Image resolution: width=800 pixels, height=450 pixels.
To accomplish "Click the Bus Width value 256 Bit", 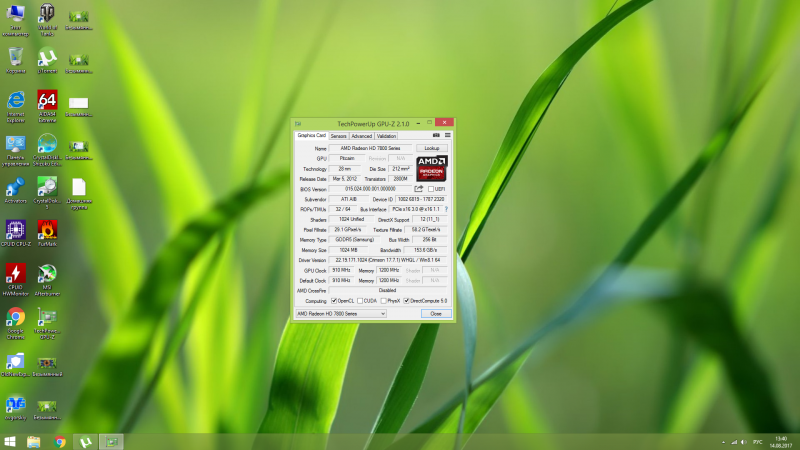I will [430, 240].
